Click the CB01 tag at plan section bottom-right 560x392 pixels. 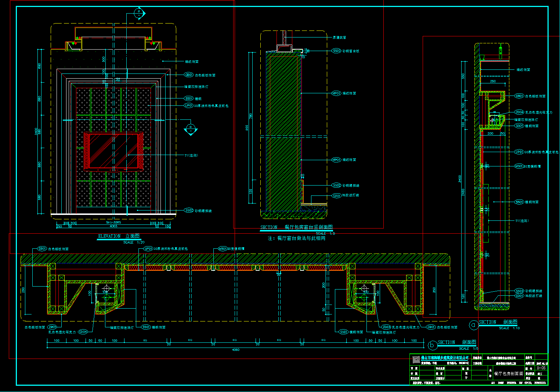[x=431, y=327]
